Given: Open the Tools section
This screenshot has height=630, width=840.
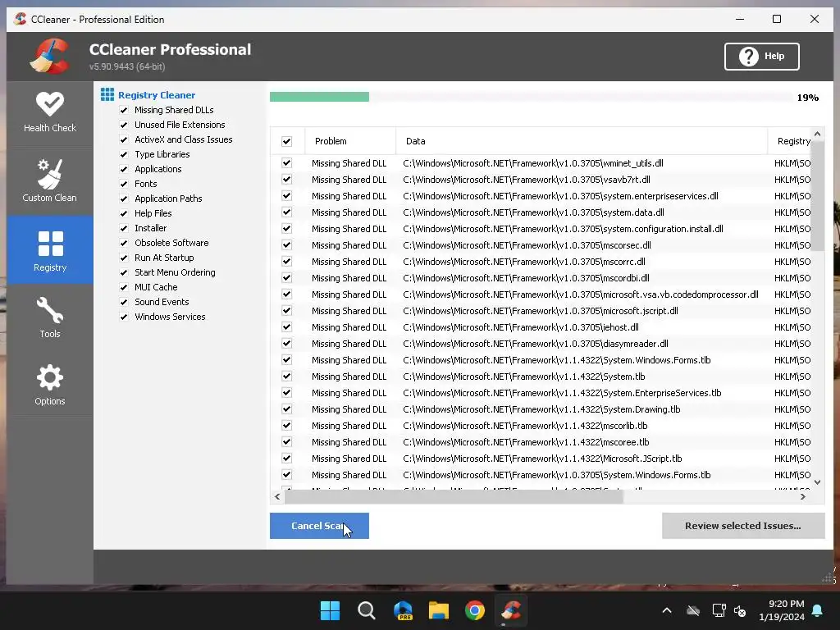Looking at the screenshot, I should 50,317.
